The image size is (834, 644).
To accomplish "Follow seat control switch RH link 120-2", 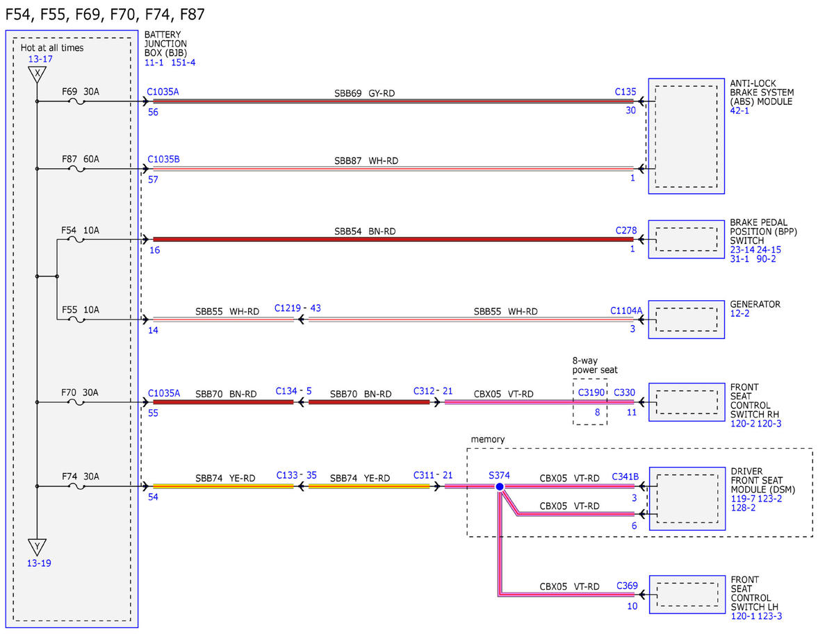I will click(x=742, y=423).
